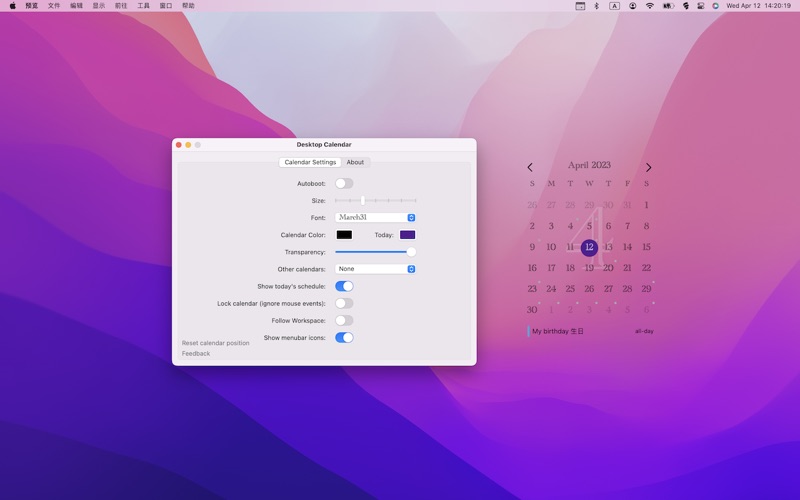
Task: Select date 21 in the calendar
Action: 628,268
